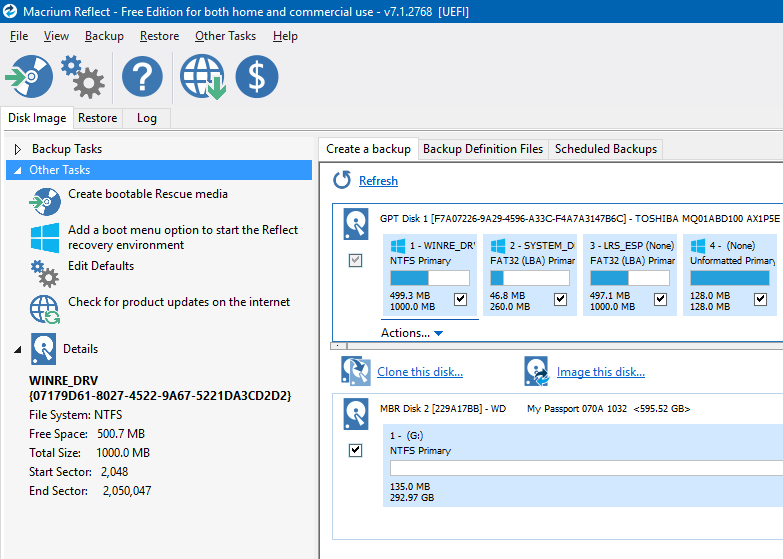Open the View menu
This screenshot has width=783, height=559.
click(x=56, y=36)
